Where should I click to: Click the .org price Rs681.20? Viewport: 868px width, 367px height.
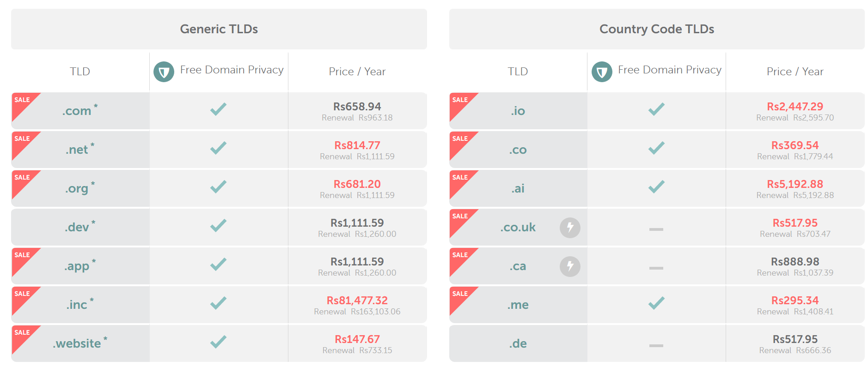pyautogui.click(x=357, y=184)
